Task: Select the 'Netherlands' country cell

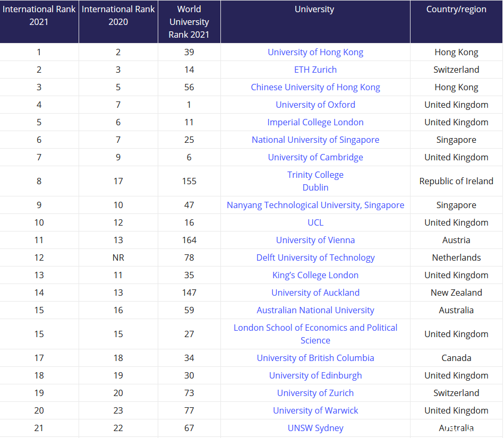Action: pos(456,257)
